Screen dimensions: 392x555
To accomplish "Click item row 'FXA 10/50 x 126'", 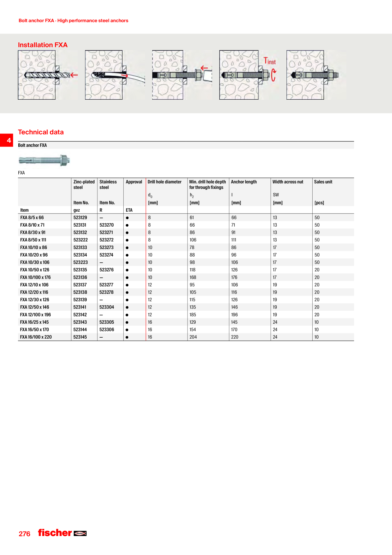I will point(186,270).
